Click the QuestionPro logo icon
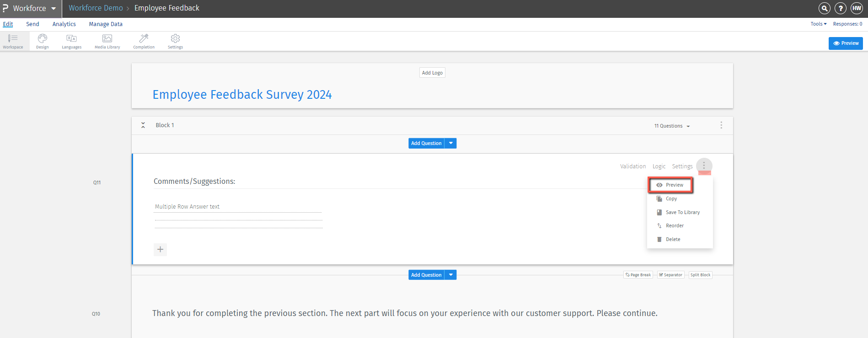 (x=5, y=8)
